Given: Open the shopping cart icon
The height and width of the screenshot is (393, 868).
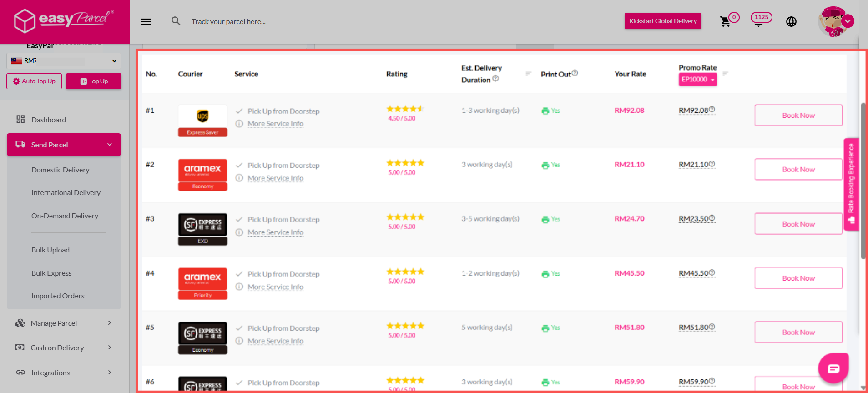Looking at the screenshot, I should click(725, 21).
